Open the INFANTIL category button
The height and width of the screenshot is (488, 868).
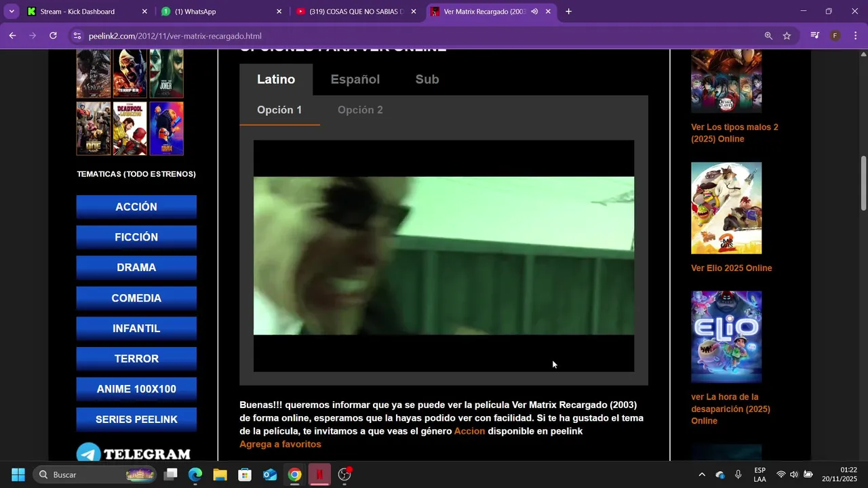click(x=136, y=328)
